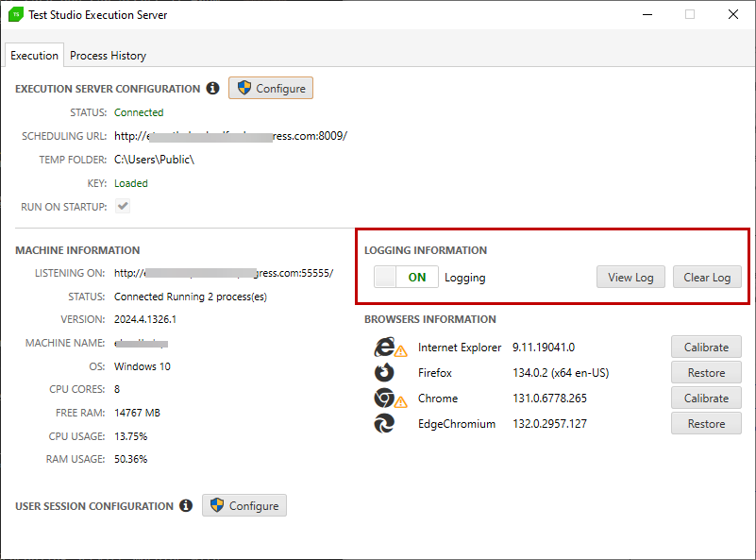Screen dimensions: 756x560
Task: Switch to the Process History tab
Action: pos(108,56)
